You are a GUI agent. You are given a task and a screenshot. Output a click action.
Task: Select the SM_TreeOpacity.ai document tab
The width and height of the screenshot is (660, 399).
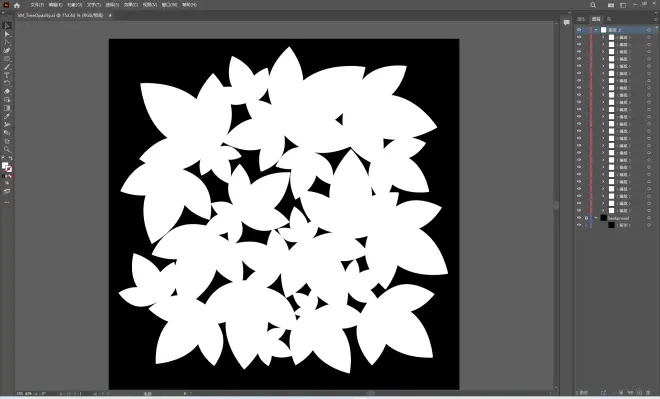[x=60, y=15]
